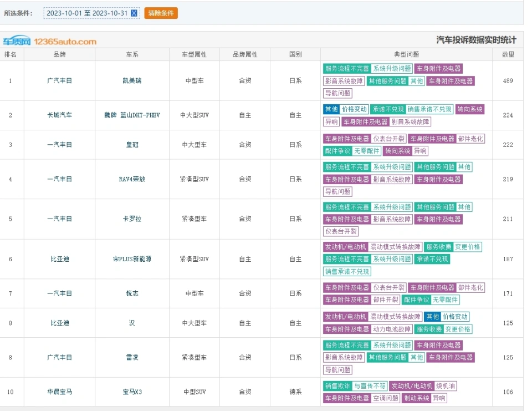Image resolution: width=532 pixels, height=411 pixels.
Task: Click 中大型SUV attribute cell
Action: [x=194, y=115]
